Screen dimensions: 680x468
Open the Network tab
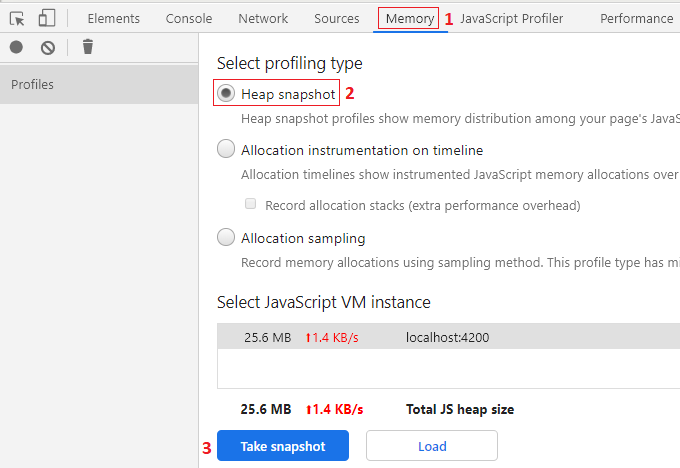(x=263, y=19)
